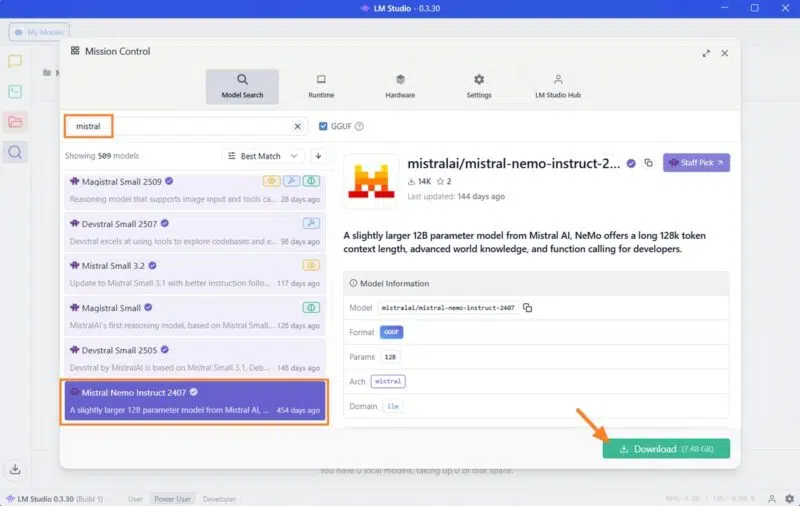Open the Chat sidebar icon
The height and width of the screenshot is (506, 800).
pos(15,62)
